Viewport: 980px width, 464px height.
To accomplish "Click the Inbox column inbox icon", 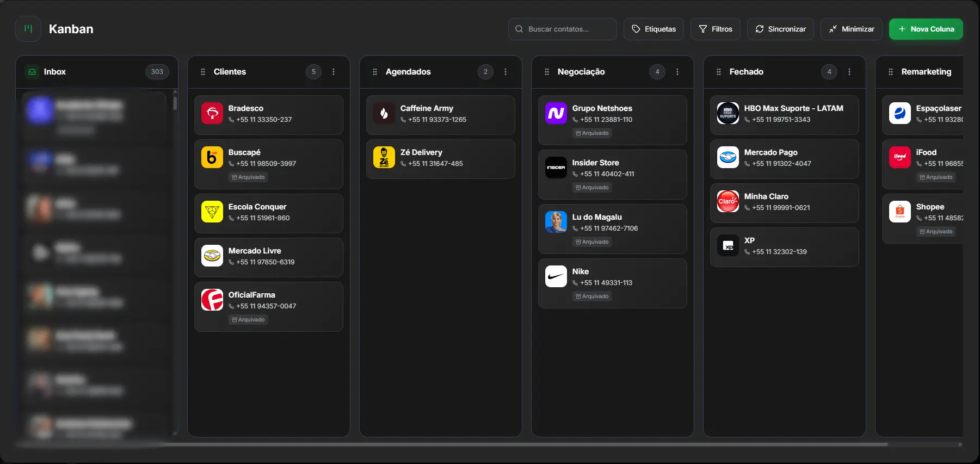I will [x=32, y=72].
